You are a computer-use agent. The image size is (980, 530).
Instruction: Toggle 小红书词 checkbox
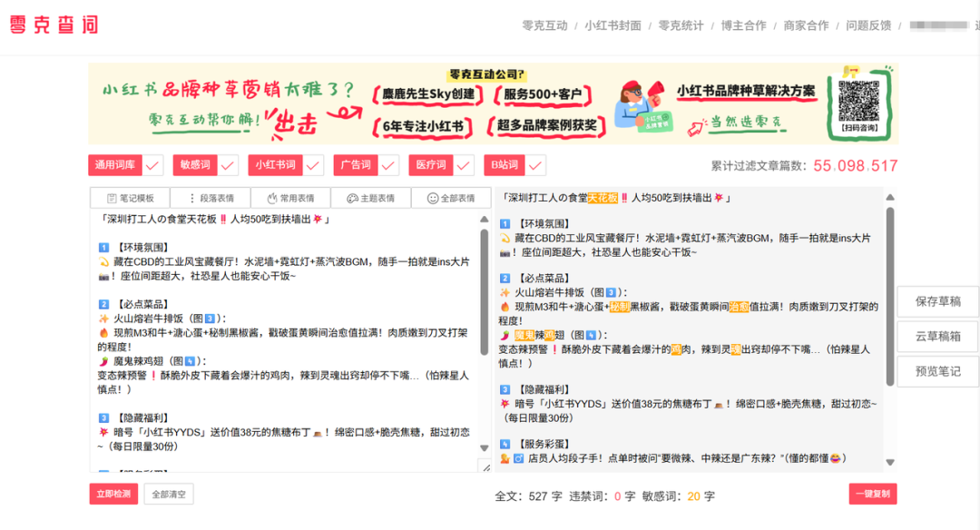[x=313, y=165]
